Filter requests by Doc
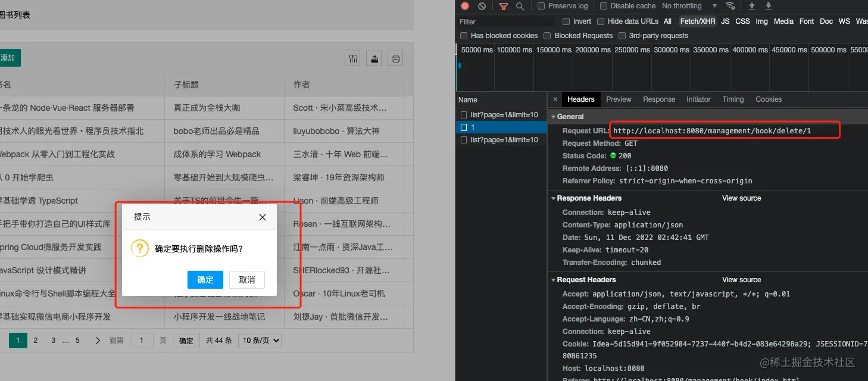This screenshot has width=868, height=381. (x=826, y=21)
